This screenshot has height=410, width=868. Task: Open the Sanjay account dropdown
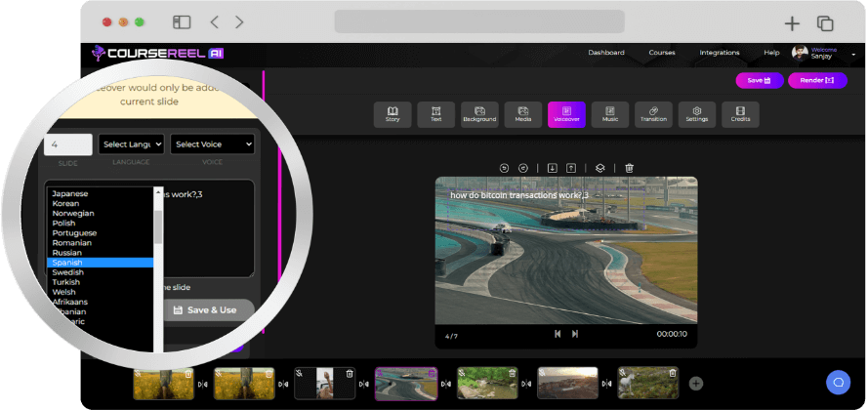click(824, 53)
